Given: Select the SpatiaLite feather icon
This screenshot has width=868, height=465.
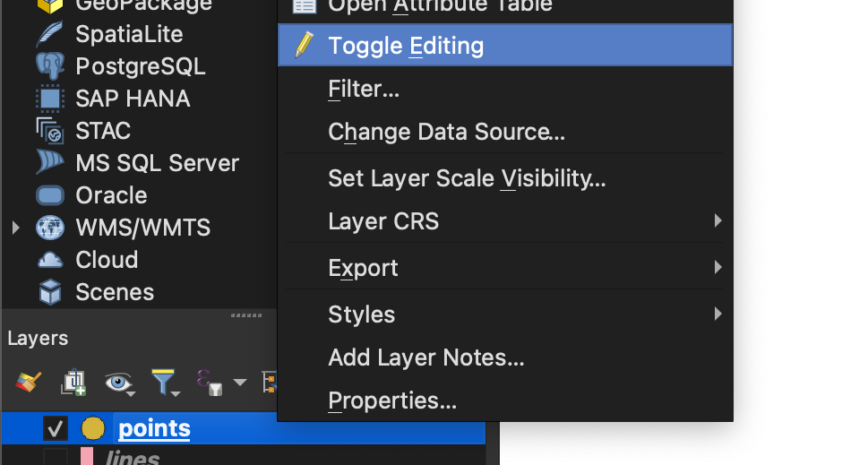Looking at the screenshot, I should 50,34.
